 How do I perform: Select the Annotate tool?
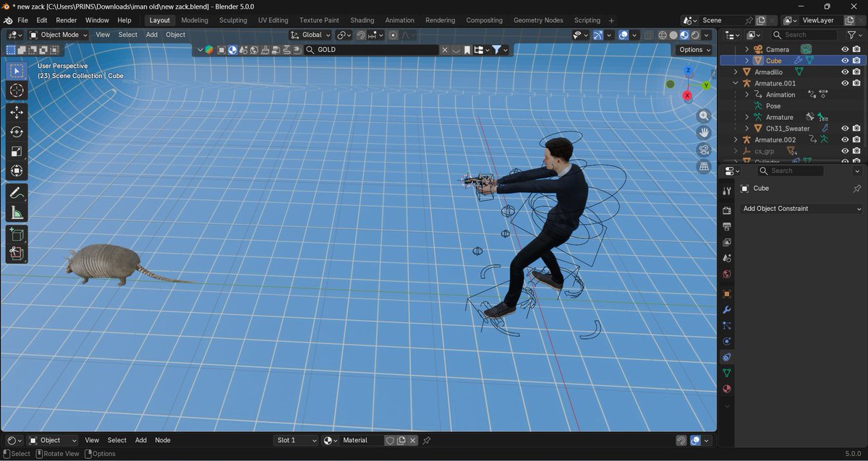coord(17,193)
